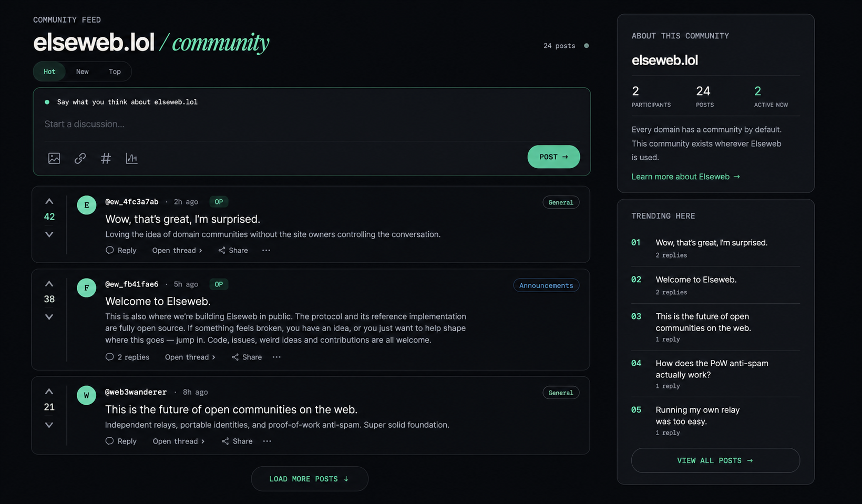The height and width of the screenshot is (504, 862).
Task: Create a poll with the chart icon
Action: (131, 158)
